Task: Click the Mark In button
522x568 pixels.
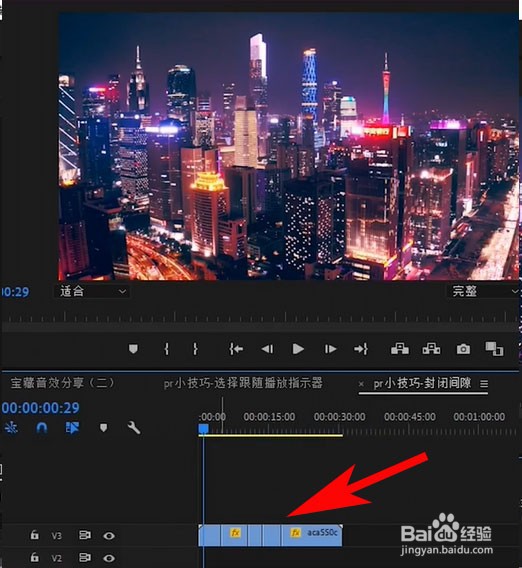Action: click(x=167, y=349)
